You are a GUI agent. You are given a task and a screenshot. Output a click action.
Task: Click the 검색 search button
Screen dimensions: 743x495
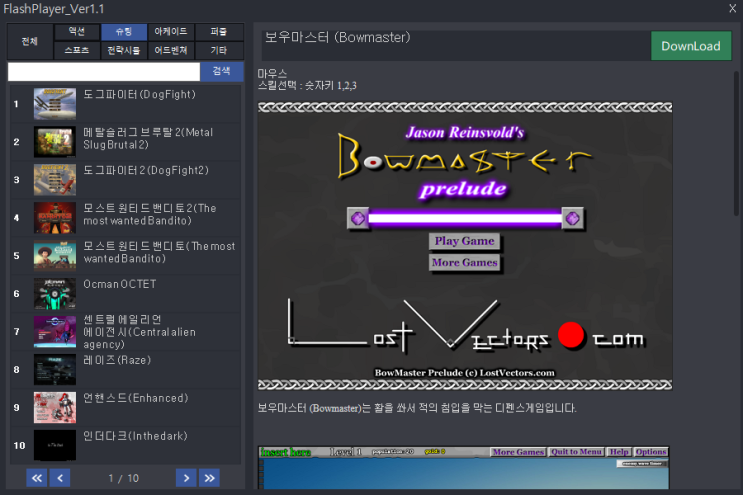coord(221,72)
